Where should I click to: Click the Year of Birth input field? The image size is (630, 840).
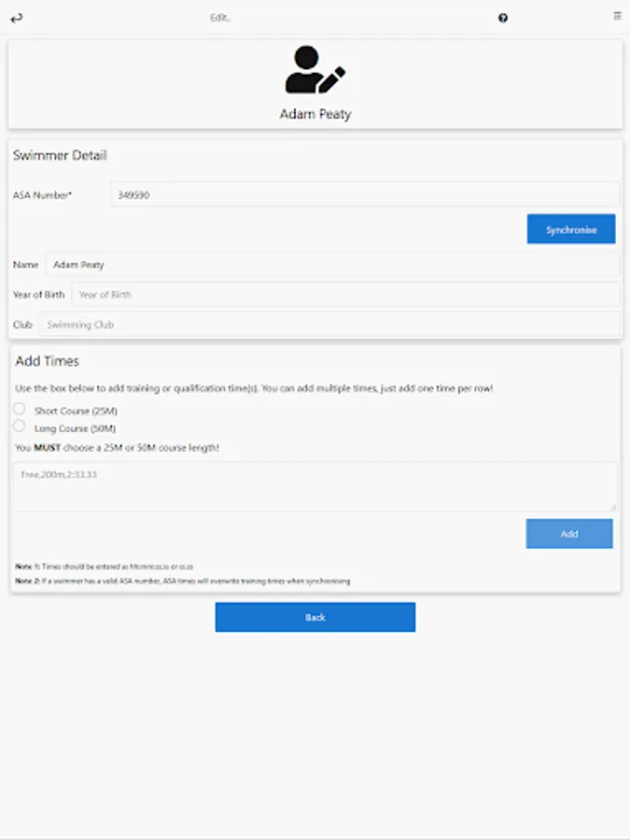point(345,294)
